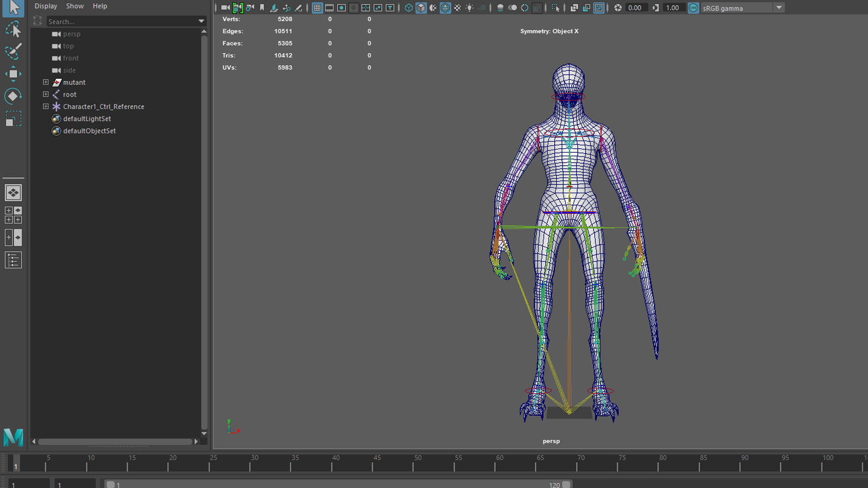This screenshot has width=868, height=488.
Task: Switch to single perspective view layout
Action: pos(13,192)
